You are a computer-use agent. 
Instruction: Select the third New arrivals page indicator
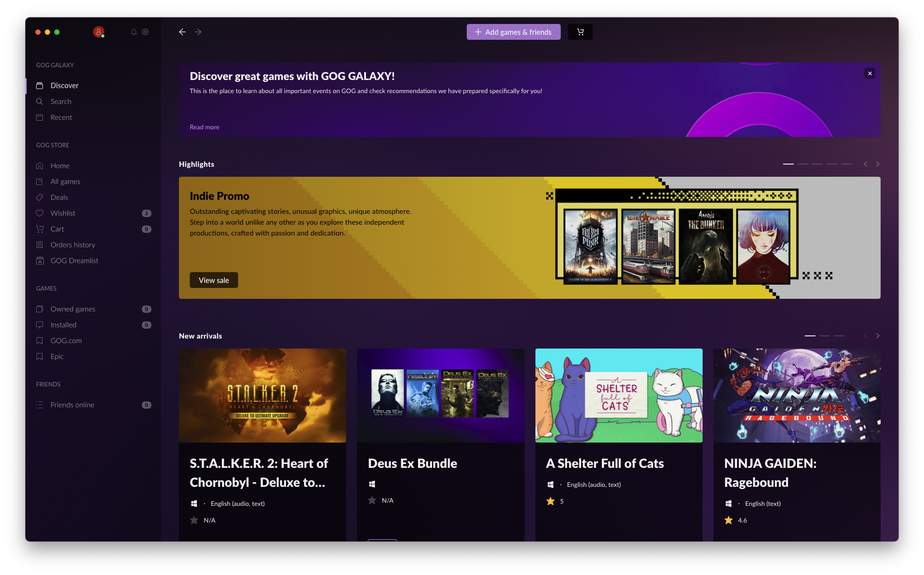(839, 336)
